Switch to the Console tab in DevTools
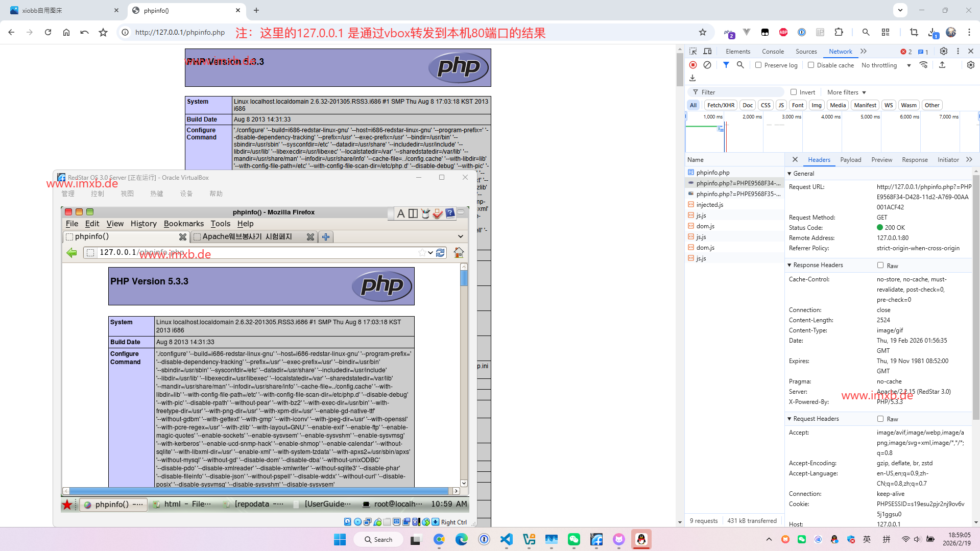 [773, 52]
